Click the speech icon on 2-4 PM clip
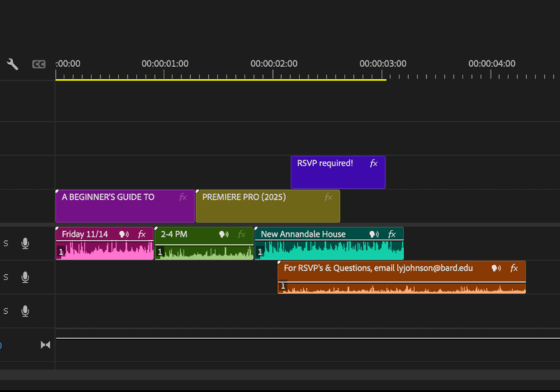Viewport: 560px width, 392px height. point(224,234)
